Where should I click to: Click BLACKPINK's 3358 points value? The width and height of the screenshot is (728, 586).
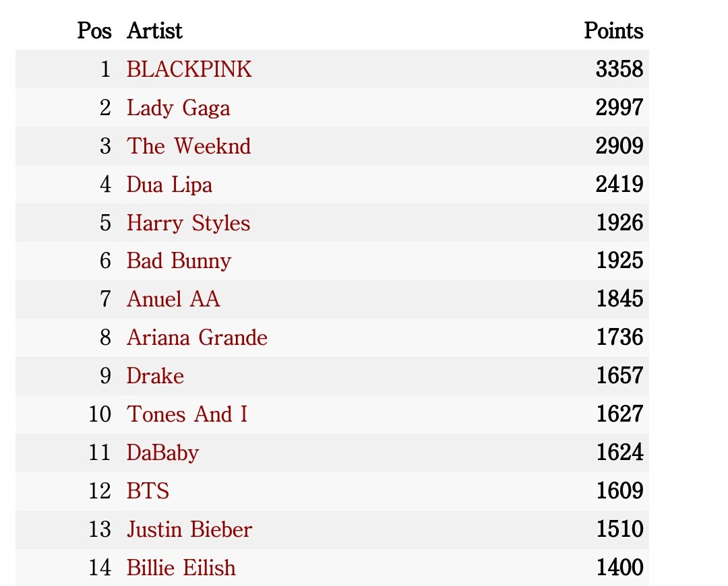[619, 69]
